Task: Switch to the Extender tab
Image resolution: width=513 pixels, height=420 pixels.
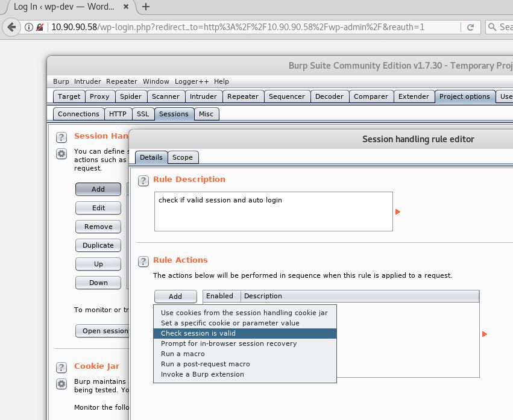Action: point(414,96)
